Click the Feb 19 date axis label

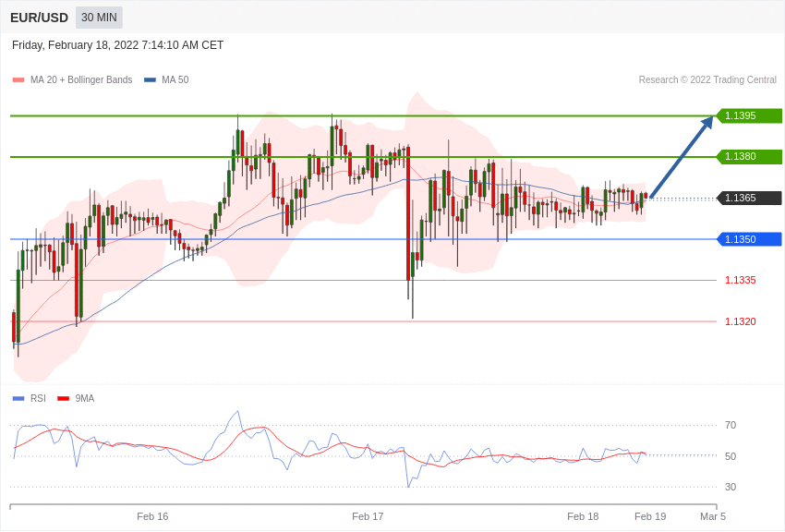(x=650, y=516)
